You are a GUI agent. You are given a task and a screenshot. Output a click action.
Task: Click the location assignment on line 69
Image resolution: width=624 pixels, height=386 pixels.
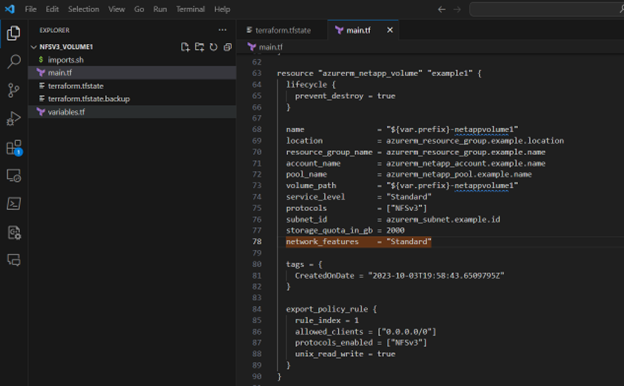pos(425,140)
